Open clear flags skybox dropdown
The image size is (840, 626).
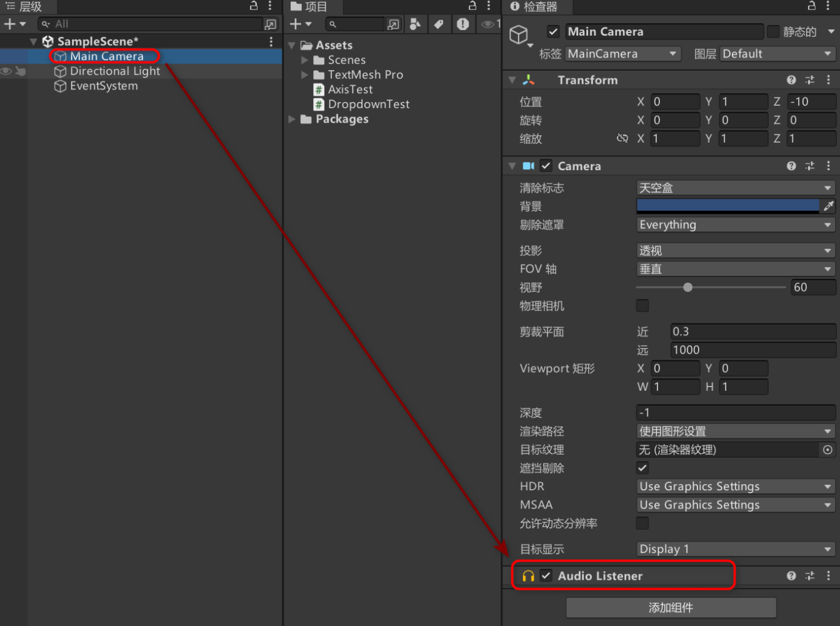[x=736, y=188]
